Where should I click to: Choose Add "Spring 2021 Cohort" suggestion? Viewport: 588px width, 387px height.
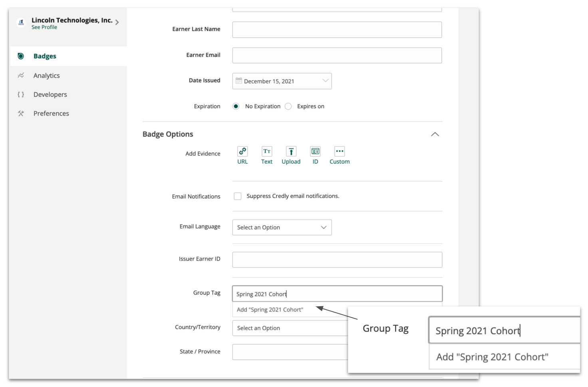270,309
